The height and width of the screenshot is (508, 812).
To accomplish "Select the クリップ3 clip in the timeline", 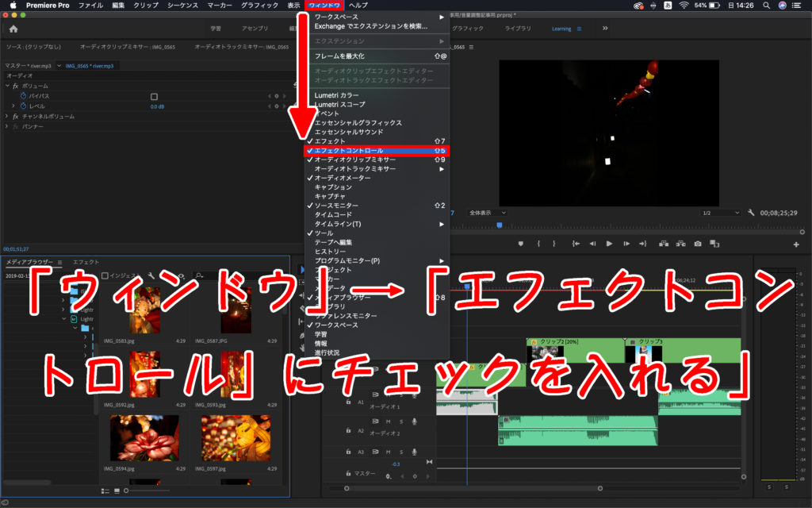I will pyautogui.click(x=683, y=350).
